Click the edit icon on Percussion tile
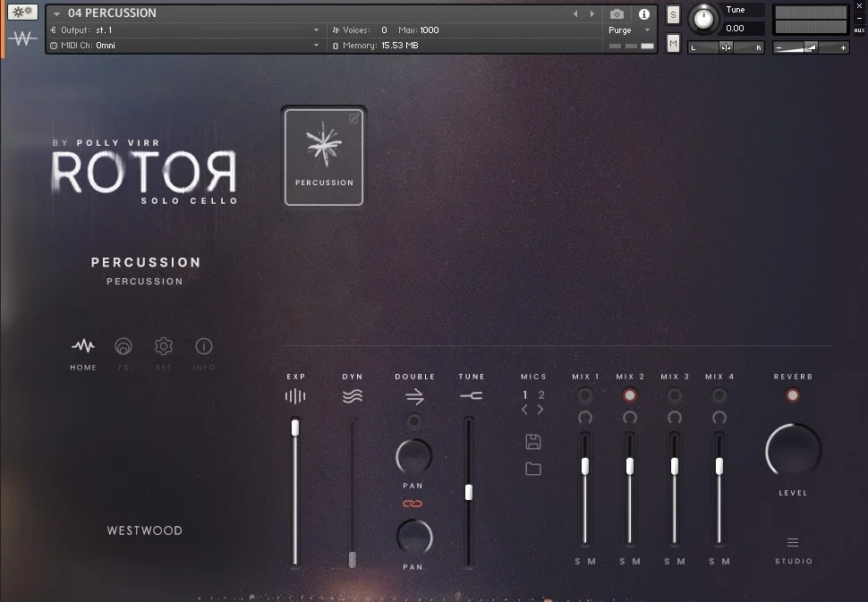The width and height of the screenshot is (868, 602). tap(353, 118)
